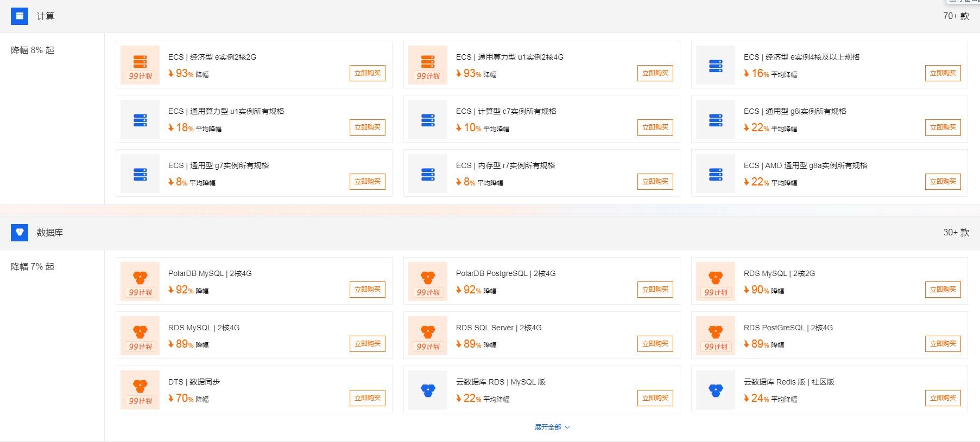This screenshot has width=980, height=442.
Task: Buy RDS PostGreSQL 2核4G now
Action: tap(943, 344)
